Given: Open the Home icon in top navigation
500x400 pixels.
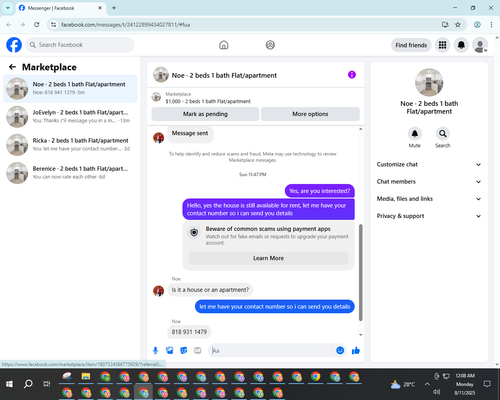Looking at the screenshot, I should [x=224, y=45].
